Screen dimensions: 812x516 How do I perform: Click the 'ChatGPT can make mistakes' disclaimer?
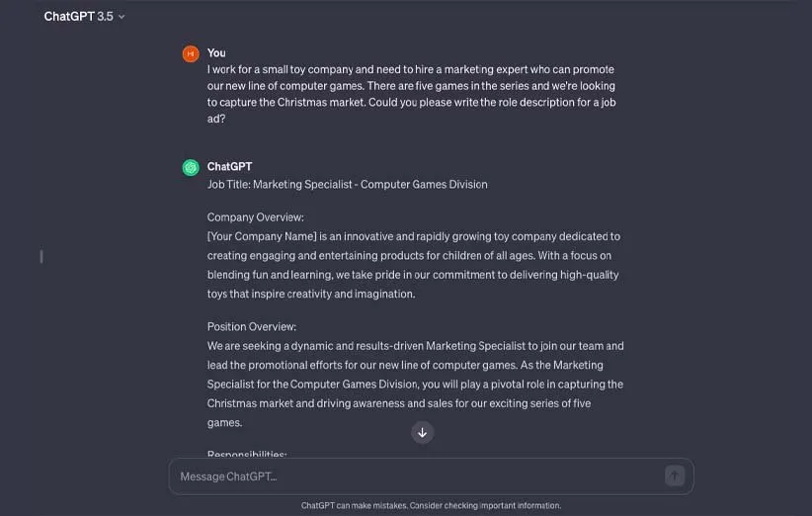pyautogui.click(x=431, y=506)
